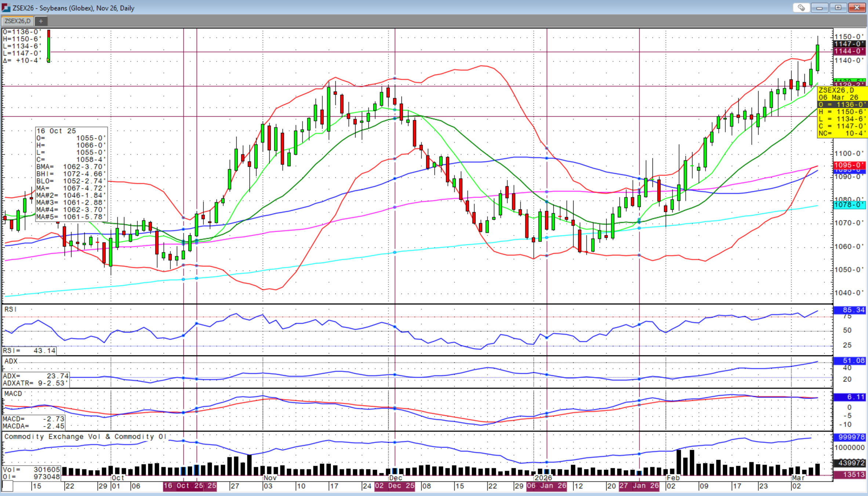Click the red-green price range bar indicator

(x=48, y=46)
